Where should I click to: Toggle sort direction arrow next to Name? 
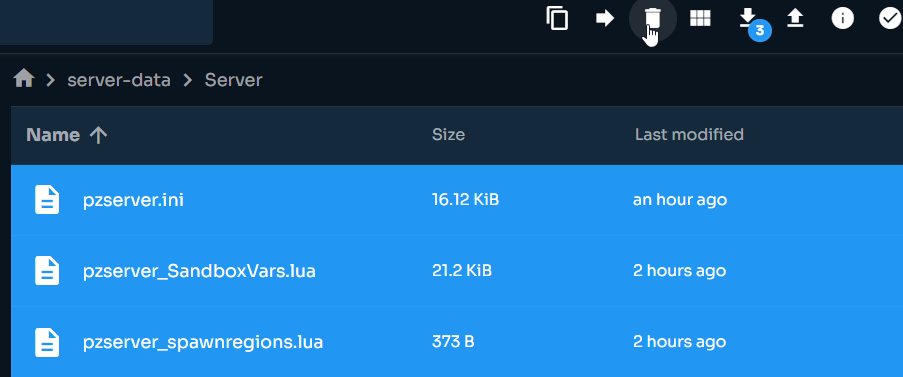(98, 135)
